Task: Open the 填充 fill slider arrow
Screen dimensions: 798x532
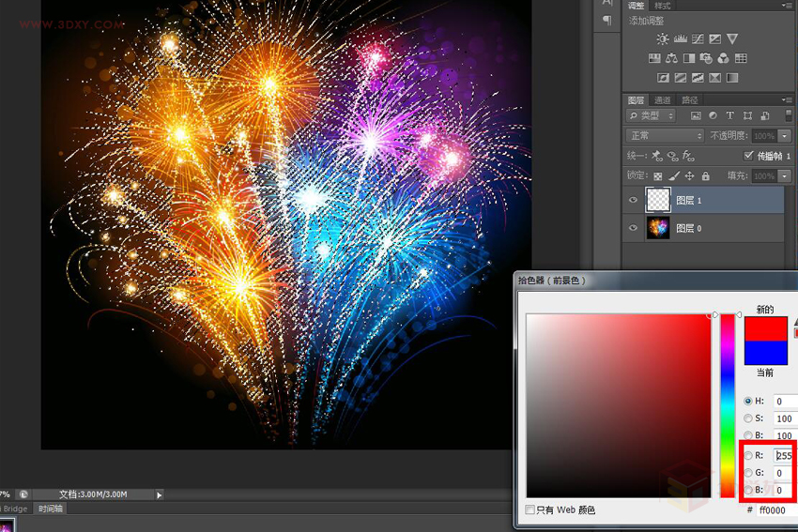Action: click(x=784, y=176)
